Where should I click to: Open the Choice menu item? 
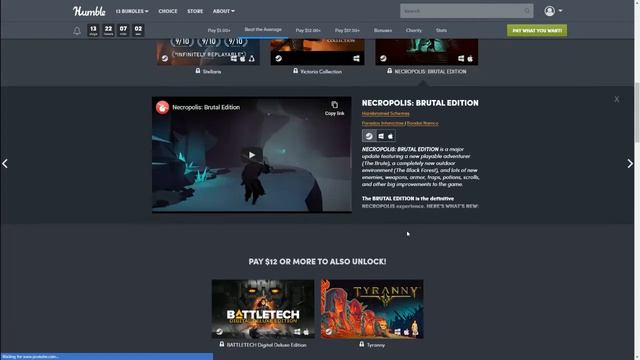[x=168, y=11]
